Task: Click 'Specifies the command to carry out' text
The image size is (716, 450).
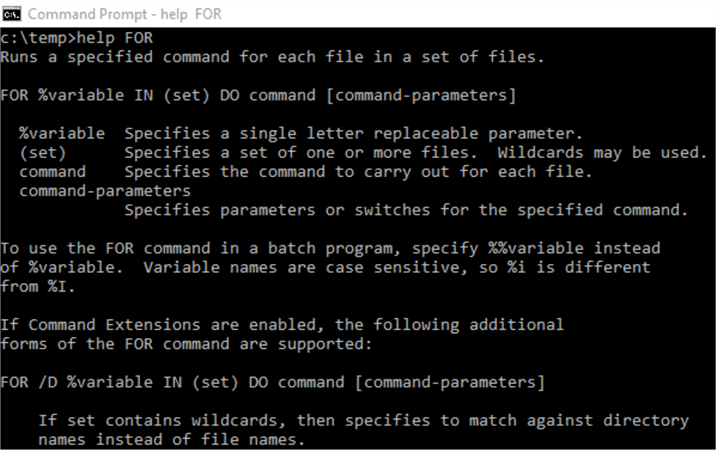Action: pos(358,172)
